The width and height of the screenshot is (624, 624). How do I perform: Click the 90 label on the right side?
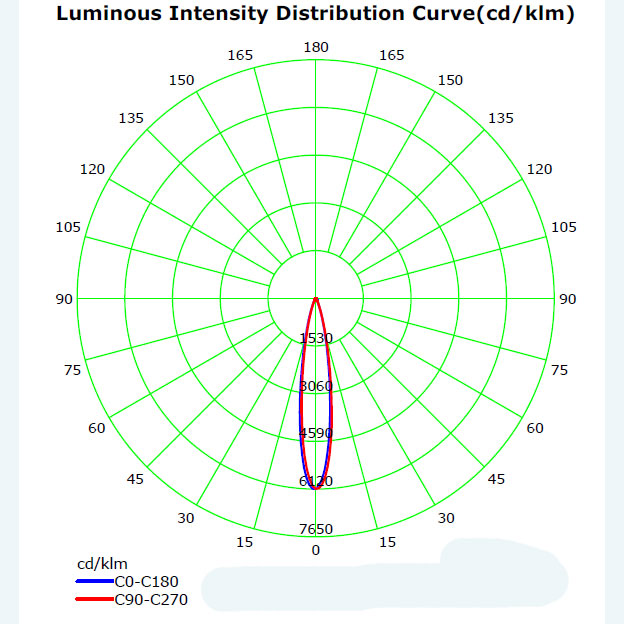tap(568, 299)
